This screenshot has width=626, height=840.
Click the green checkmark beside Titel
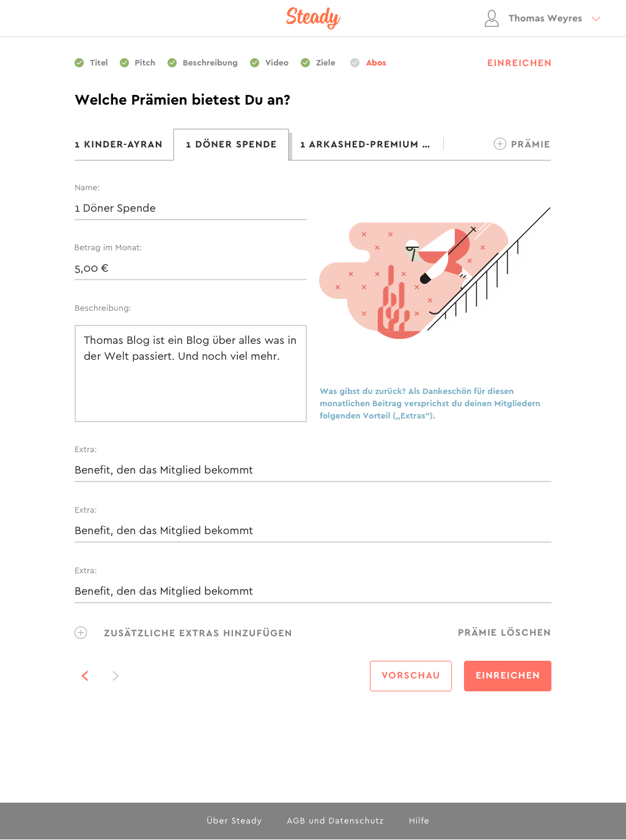pos(79,62)
